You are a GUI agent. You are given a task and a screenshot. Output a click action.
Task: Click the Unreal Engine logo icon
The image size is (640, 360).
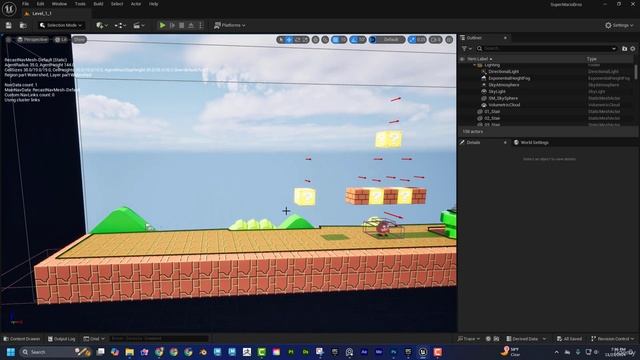pos(9,9)
